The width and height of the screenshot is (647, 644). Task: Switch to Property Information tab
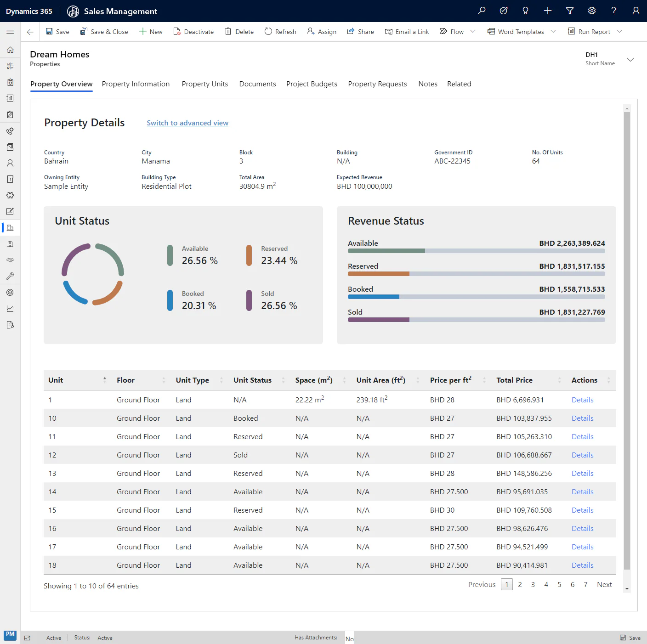136,84
